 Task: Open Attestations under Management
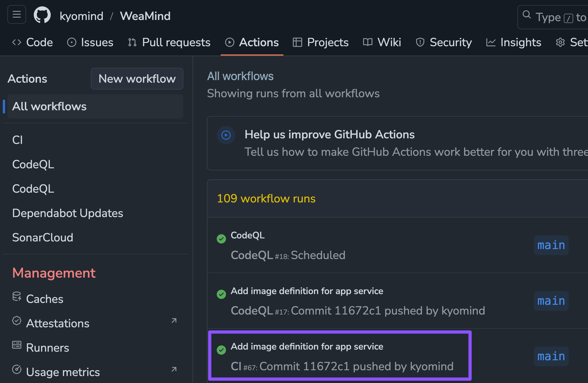click(95, 323)
